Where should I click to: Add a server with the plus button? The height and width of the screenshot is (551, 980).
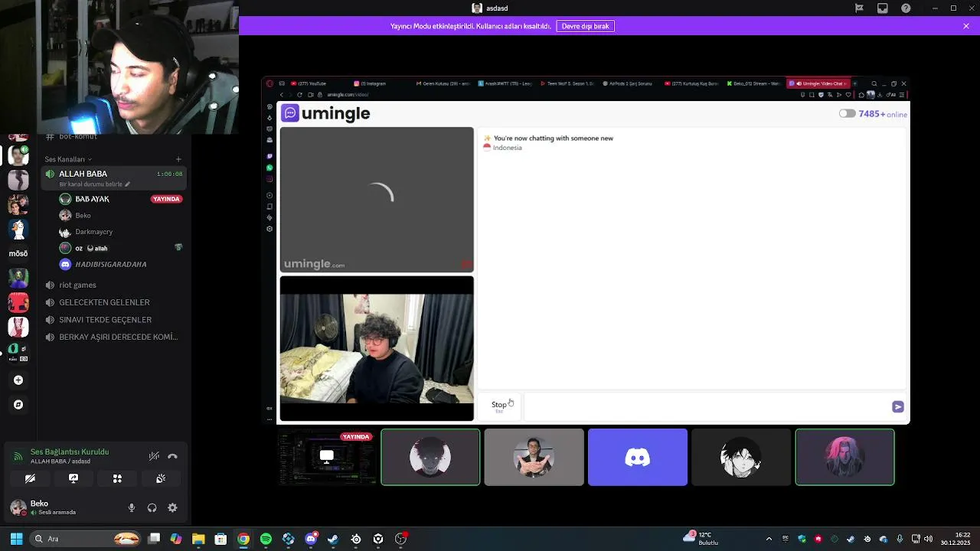(18, 380)
